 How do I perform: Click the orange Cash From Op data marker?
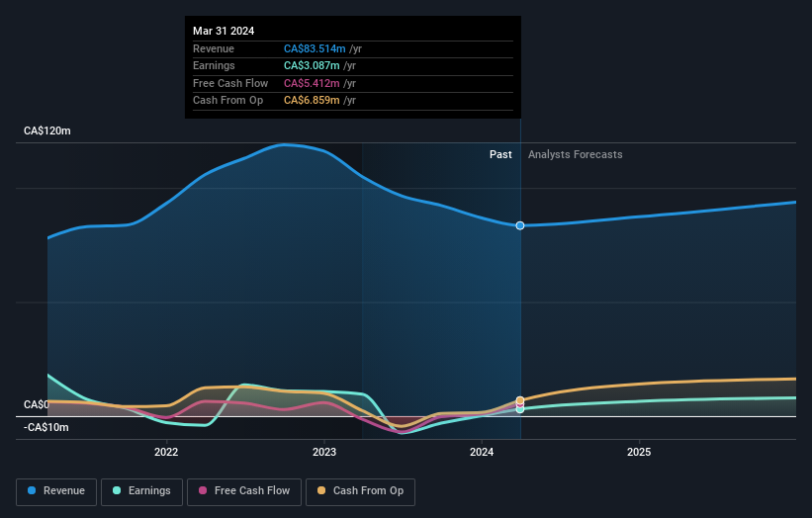click(520, 400)
